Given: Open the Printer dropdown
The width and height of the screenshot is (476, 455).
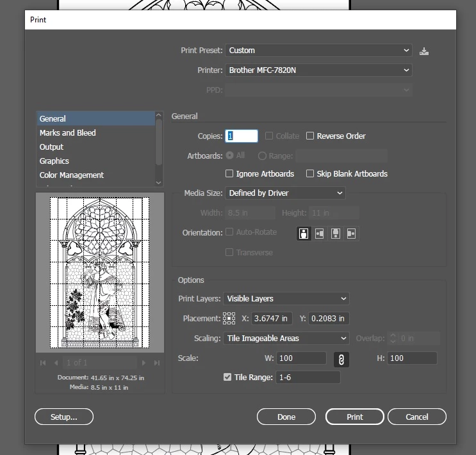Looking at the screenshot, I should tap(318, 70).
